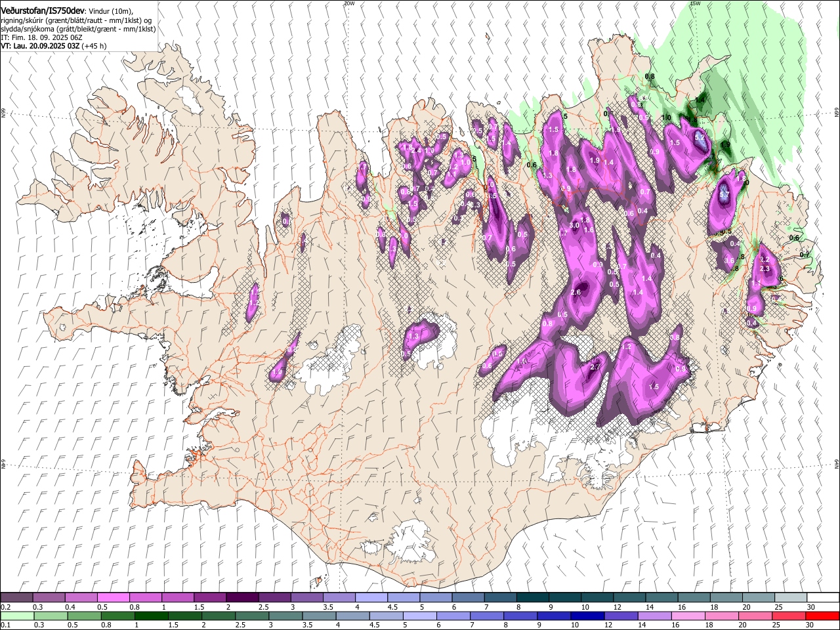Select light grey upper swatch at 25
Image resolution: width=840 pixels, height=630 pixels.
(791, 598)
